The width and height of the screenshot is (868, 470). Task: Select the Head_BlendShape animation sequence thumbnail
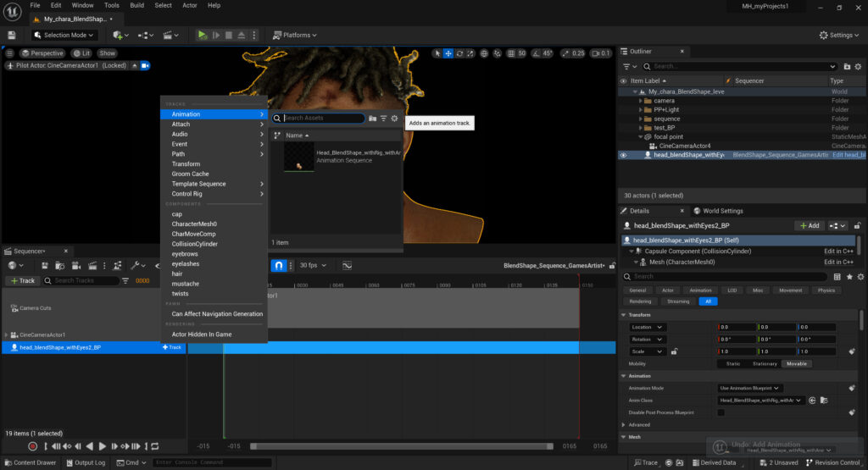click(x=298, y=157)
